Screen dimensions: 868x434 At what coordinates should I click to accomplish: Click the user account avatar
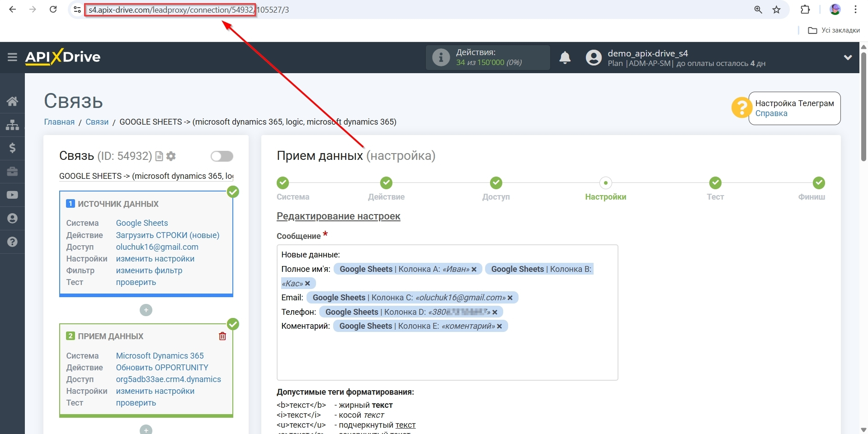click(x=594, y=57)
